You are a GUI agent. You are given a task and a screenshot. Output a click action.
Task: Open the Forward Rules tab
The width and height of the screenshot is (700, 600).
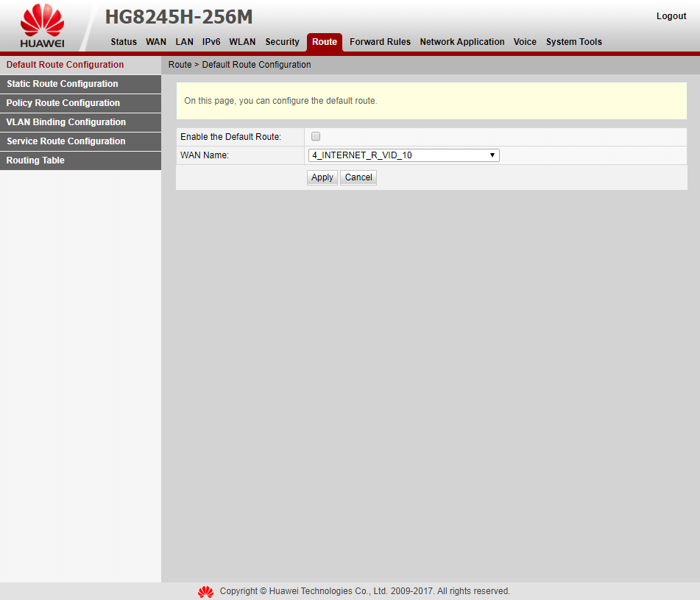(x=380, y=42)
